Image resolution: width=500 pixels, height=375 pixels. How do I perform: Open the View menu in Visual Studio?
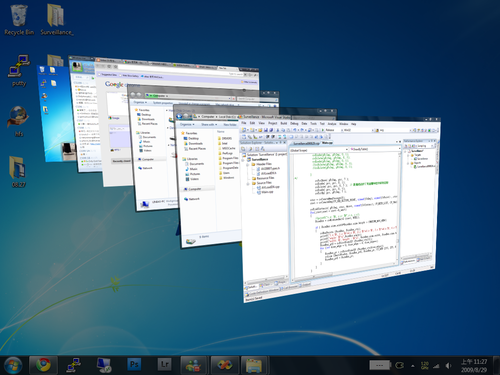(x=261, y=123)
